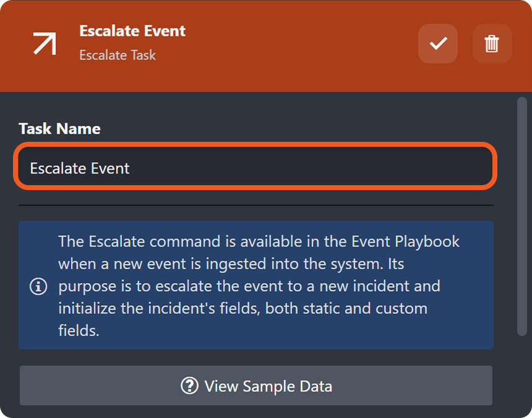
Task: Click the vertical scrollbar thumb
Action: (x=521, y=217)
